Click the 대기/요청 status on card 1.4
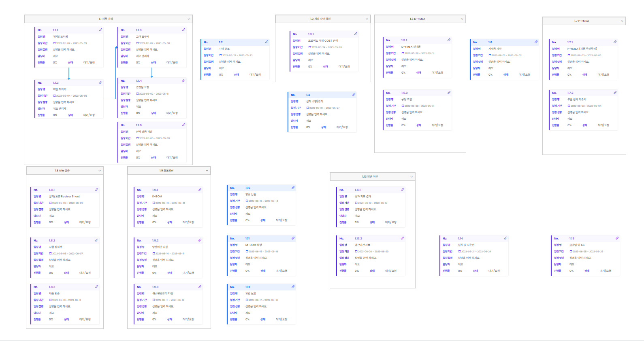Screen dimensions: 644x341 tap(342, 127)
